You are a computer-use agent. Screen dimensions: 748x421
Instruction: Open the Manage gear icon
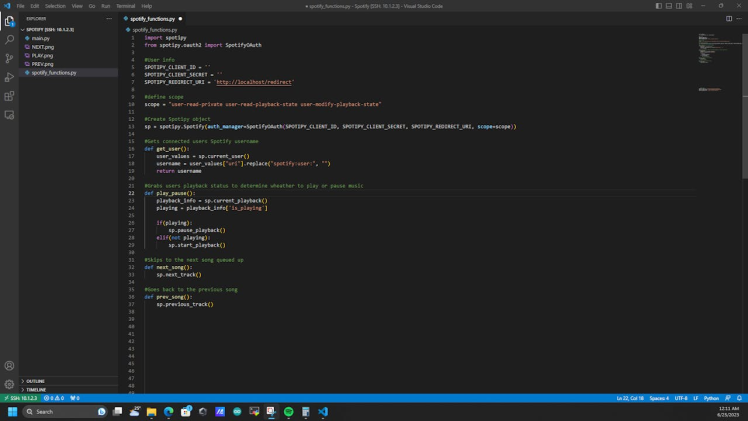[x=10, y=384]
